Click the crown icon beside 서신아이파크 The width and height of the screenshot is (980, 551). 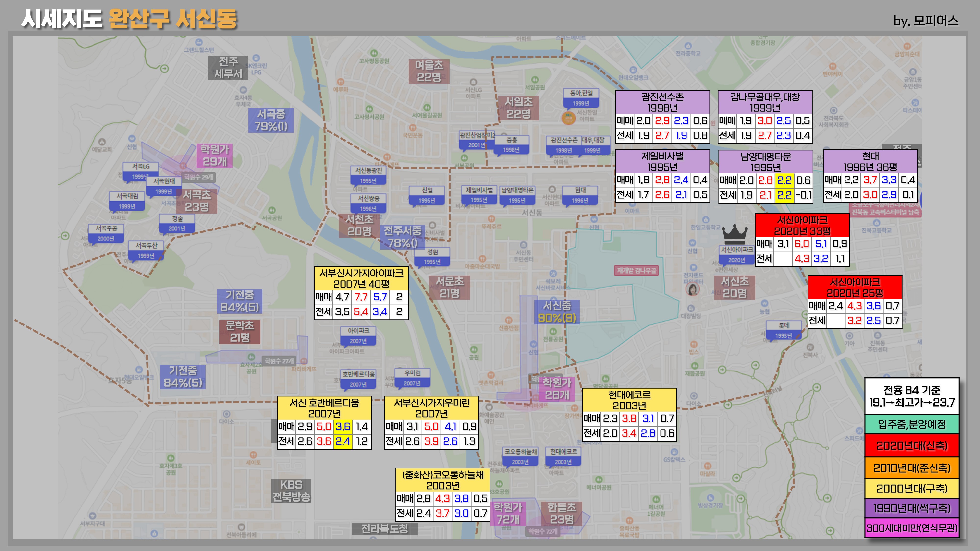[x=735, y=234]
